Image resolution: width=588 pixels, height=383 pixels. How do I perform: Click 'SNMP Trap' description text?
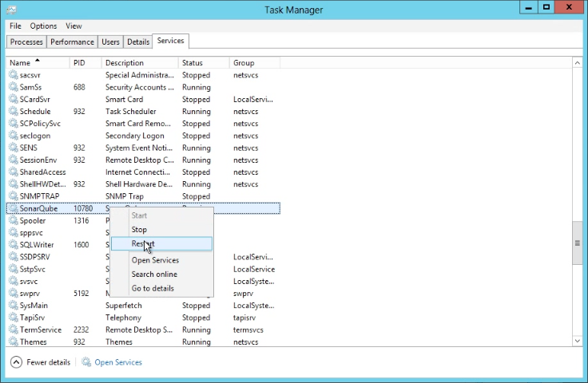[x=124, y=196]
